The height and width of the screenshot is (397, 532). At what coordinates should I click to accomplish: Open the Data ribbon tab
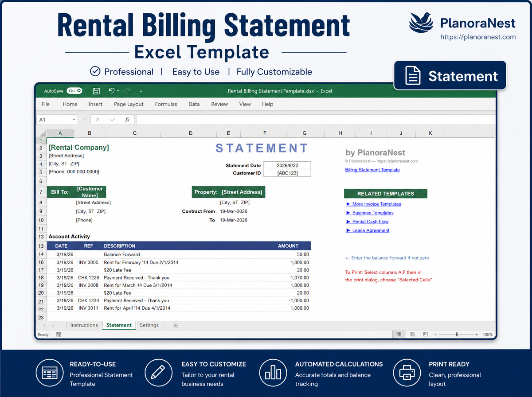point(194,104)
